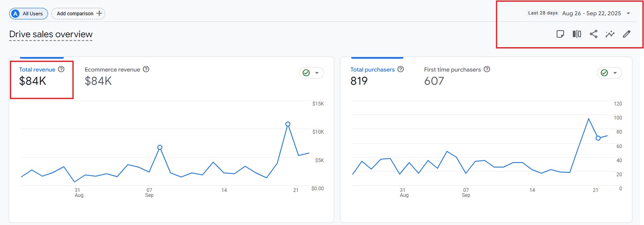Click the $0.00 axis label on revenue chart
The height and width of the screenshot is (225, 644).
[318, 188]
